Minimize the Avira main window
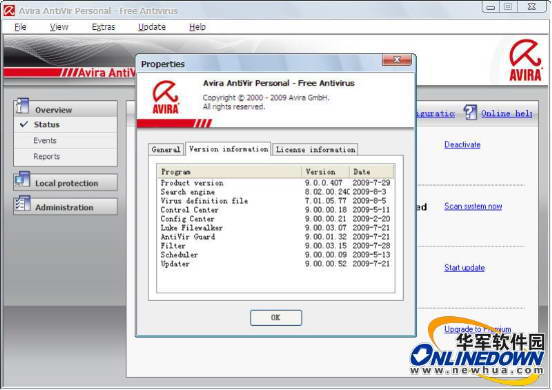 (x=491, y=7)
